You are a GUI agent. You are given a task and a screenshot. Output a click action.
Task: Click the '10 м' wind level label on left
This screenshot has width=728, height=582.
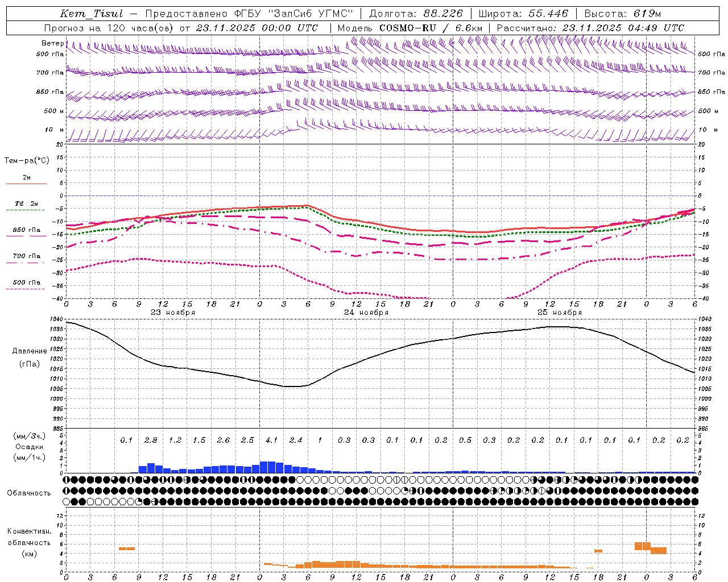tap(55, 130)
